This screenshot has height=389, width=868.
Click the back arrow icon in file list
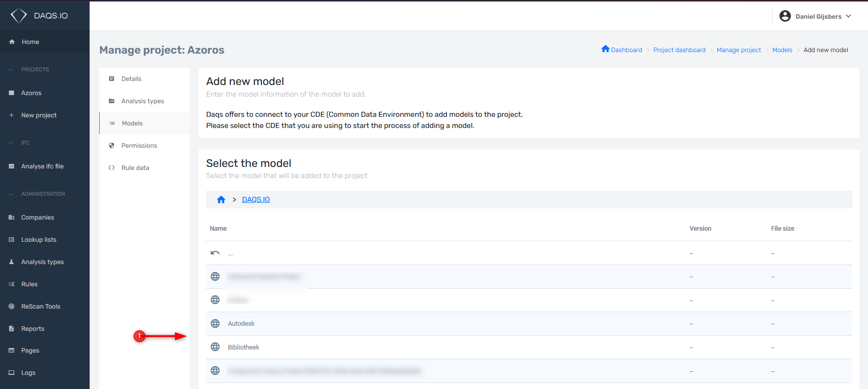coord(215,253)
